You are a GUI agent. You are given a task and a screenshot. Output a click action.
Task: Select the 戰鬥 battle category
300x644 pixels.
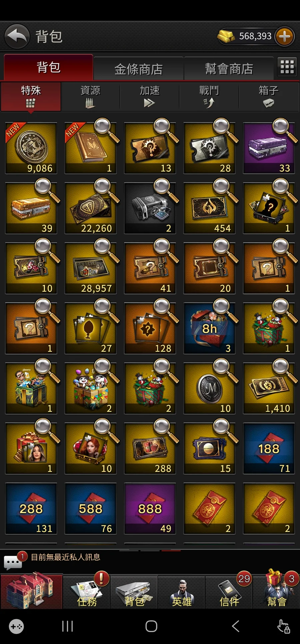tap(209, 96)
